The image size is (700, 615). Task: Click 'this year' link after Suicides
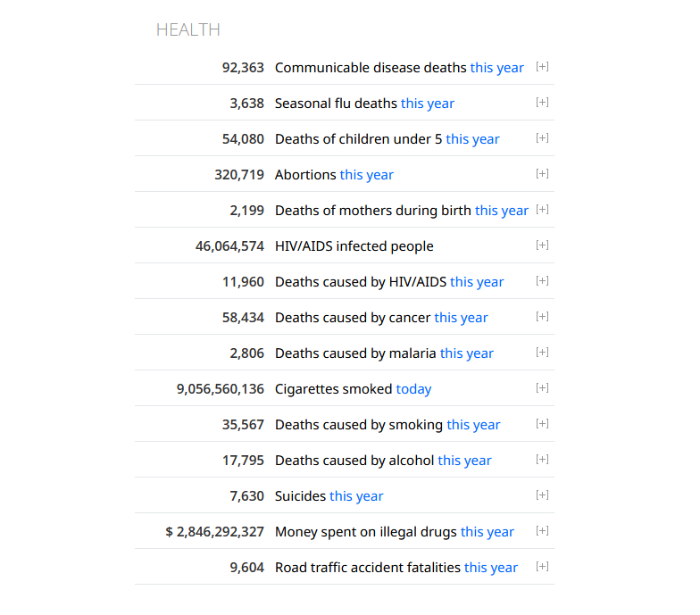tap(356, 496)
